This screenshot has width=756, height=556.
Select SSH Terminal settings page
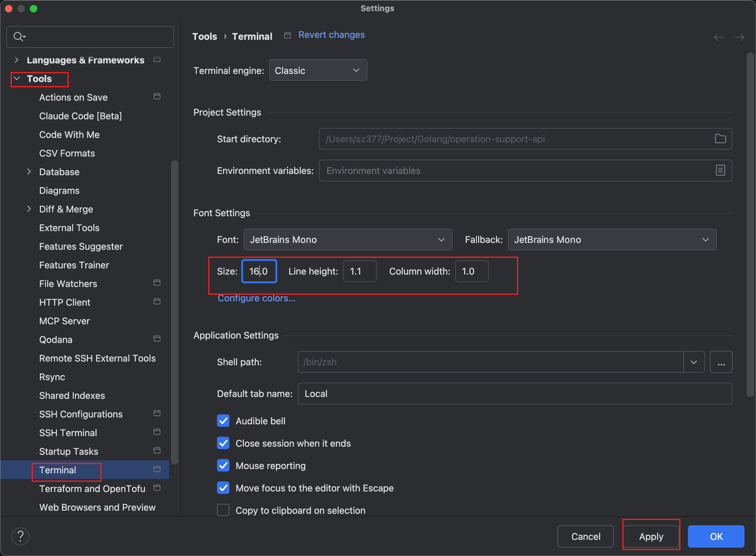(x=68, y=433)
